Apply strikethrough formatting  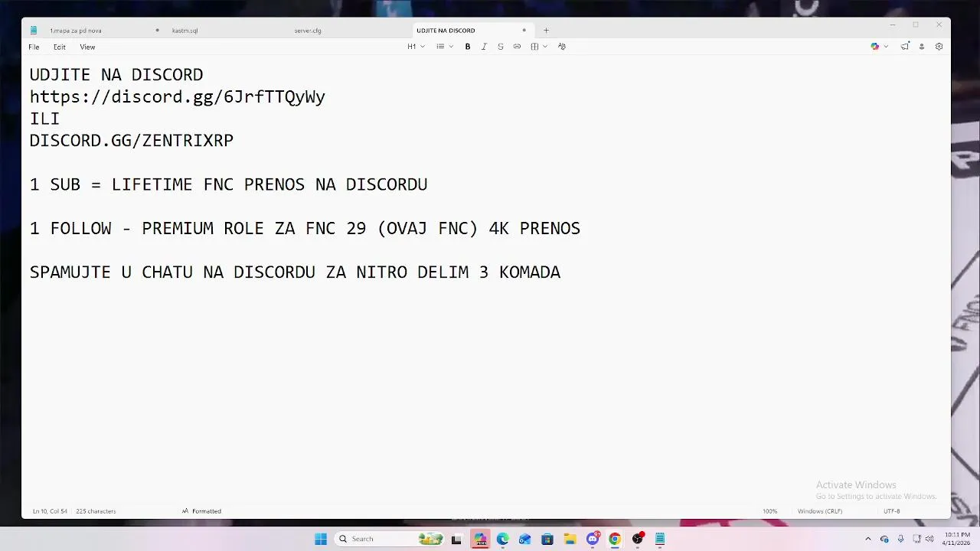pos(501,47)
